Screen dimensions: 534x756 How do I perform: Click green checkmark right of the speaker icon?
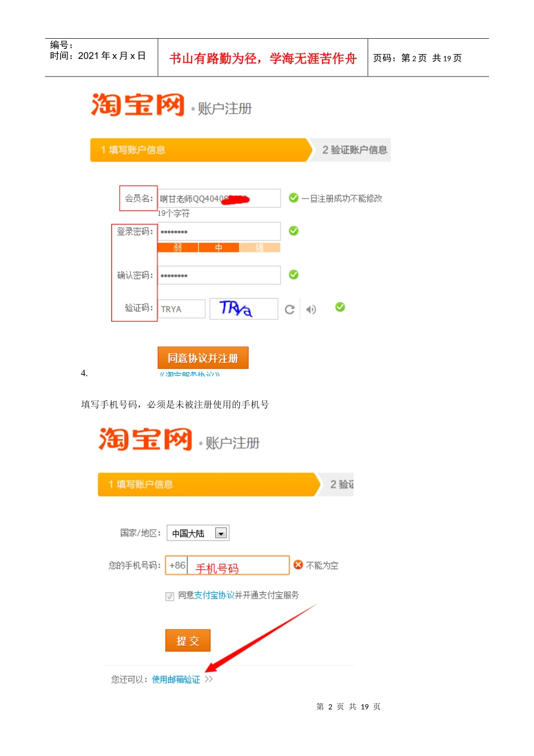click(340, 307)
